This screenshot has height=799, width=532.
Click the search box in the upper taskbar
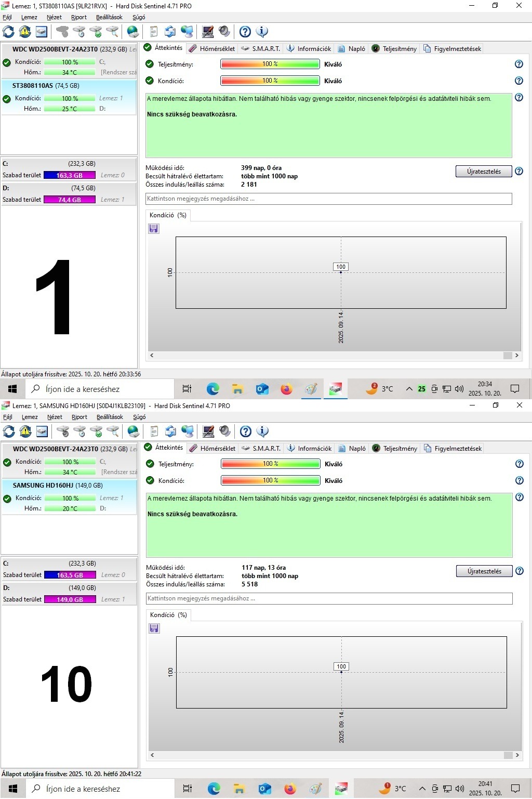point(99,389)
